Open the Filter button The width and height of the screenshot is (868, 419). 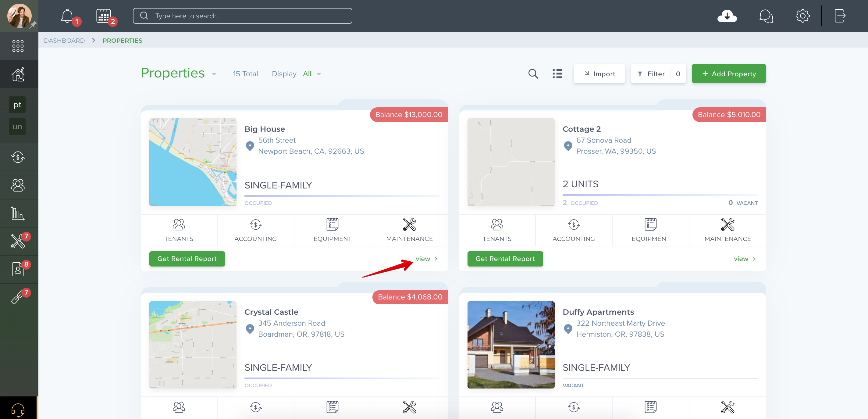(x=658, y=73)
